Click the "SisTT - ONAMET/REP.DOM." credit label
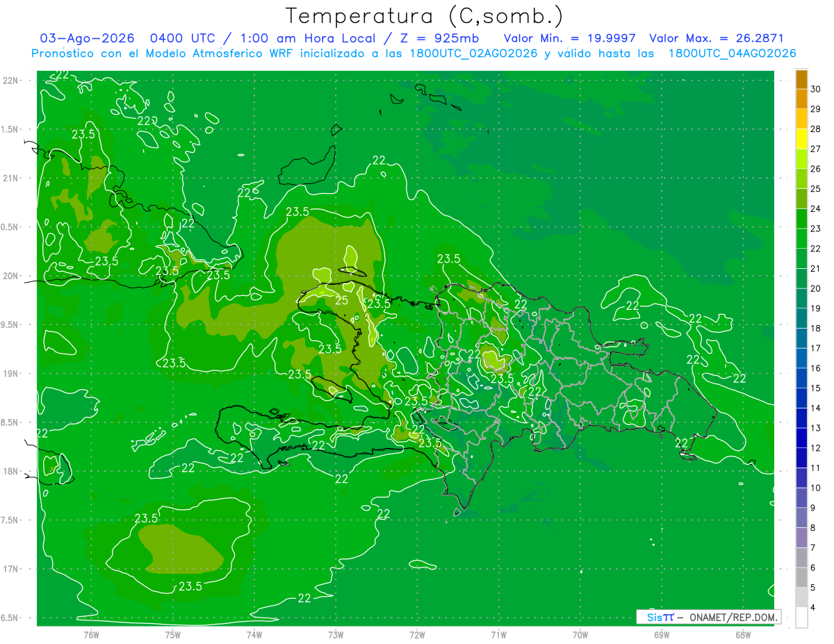This screenshot has width=834, height=644. tap(709, 617)
